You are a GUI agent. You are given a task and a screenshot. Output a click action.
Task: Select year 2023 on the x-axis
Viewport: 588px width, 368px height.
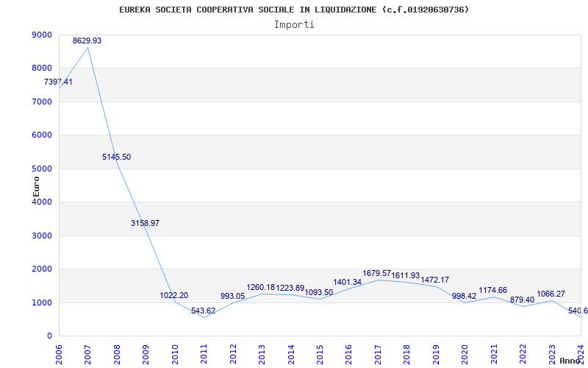(552, 354)
